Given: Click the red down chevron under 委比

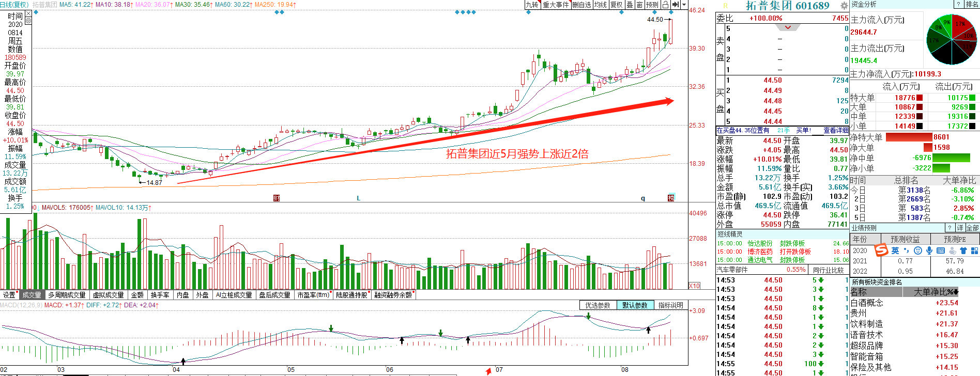Looking at the screenshot, I should pos(788,27).
